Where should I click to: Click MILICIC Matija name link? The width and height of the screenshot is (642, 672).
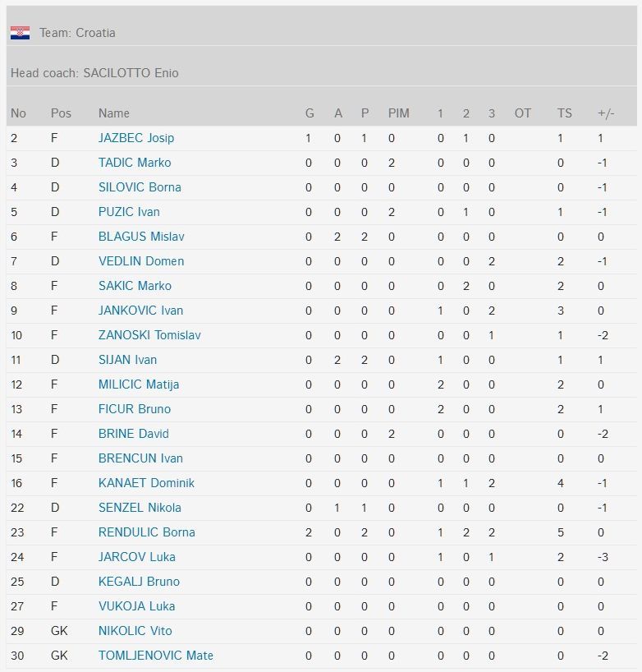click(x=139, y=384)
